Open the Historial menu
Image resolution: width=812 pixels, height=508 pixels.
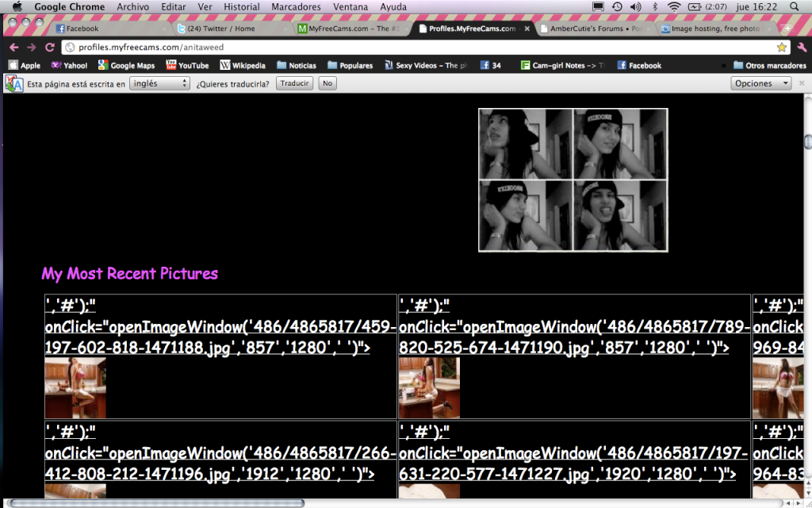[241, 6]
